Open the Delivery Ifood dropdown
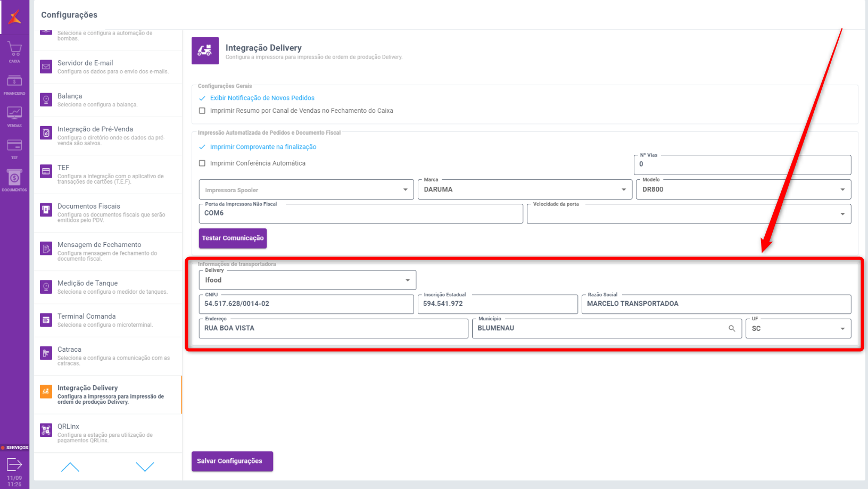The image size is (868, 489). (x=308, y=280)
